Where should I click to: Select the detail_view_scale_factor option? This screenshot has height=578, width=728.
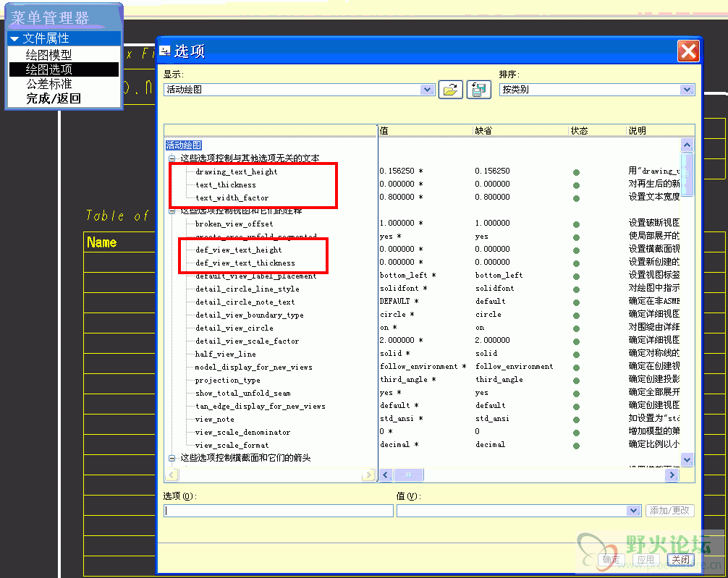[247, 341]
